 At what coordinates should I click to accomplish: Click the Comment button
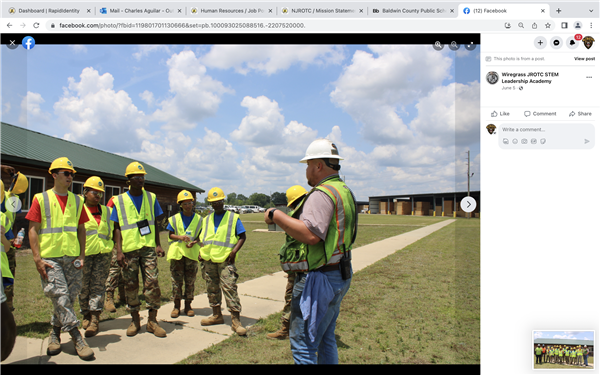(540, 114)
